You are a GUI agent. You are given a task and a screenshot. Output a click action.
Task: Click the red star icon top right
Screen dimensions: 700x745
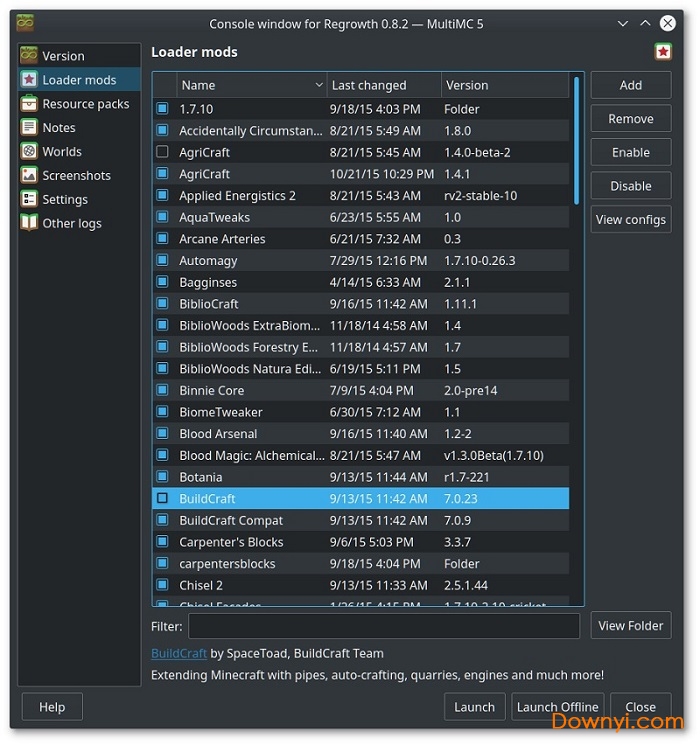[x=663, y=52]
